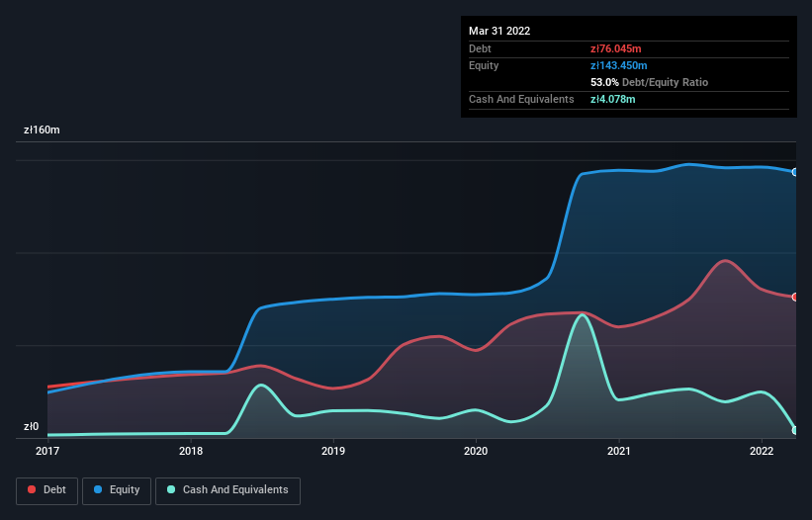Toggle the Equity series legend button
This screenshot has width=812, height=520.
pos(117,490)
